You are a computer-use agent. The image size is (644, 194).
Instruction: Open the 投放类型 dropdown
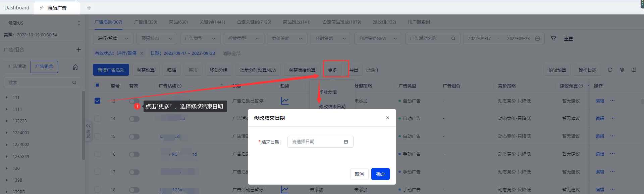coord(244,38)
